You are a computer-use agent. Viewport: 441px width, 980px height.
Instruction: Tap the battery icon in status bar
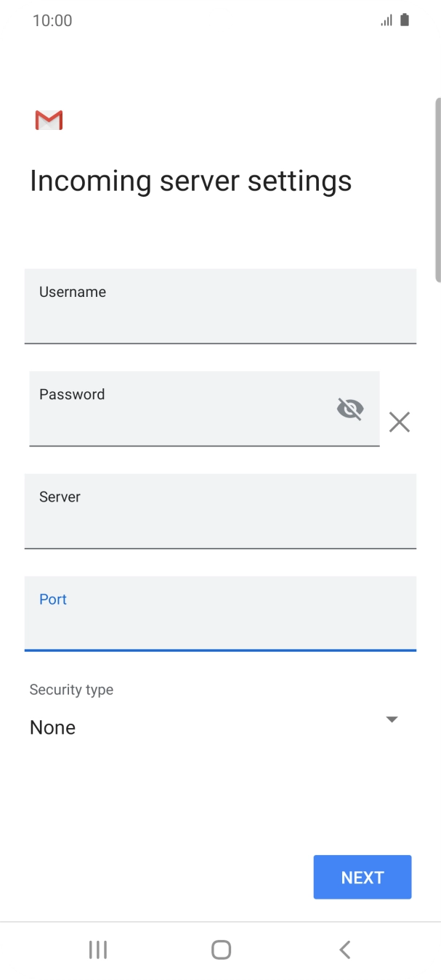click(x=404, y=20)
